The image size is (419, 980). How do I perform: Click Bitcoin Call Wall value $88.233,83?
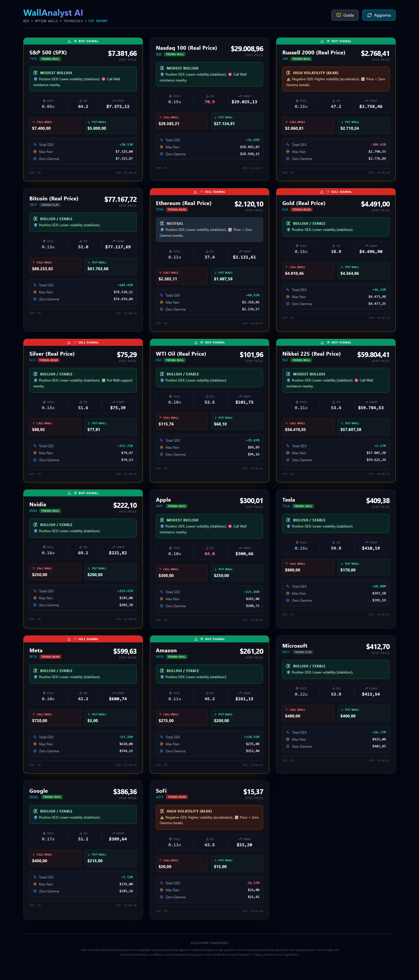click(42, 269)
